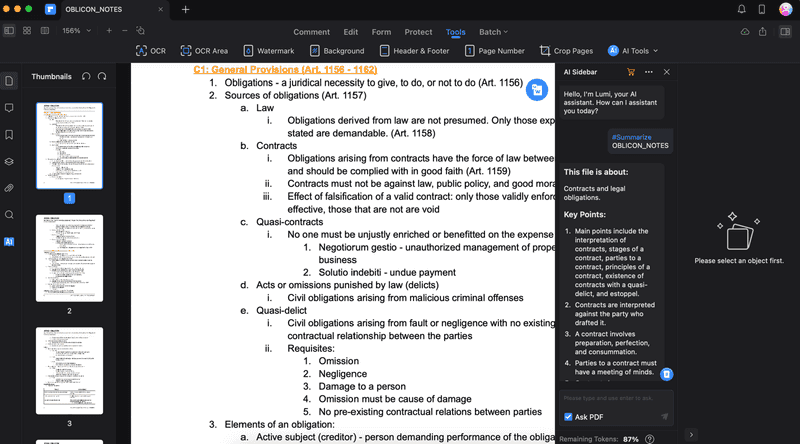Click the shopping cart icon in AI Sidebar

click(x=630, y=72)
